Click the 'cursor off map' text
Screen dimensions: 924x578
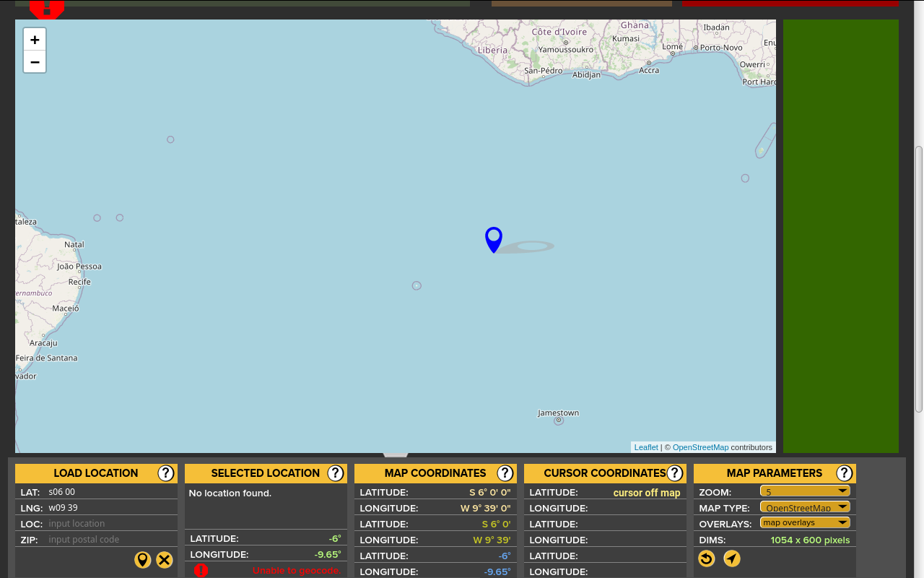pyautogui.click(x=647, y=493)
